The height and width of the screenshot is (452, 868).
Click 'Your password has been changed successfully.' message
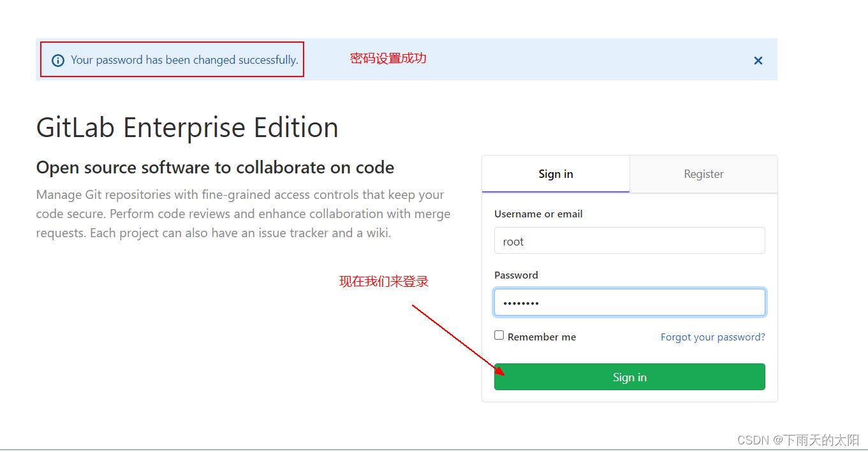point(184,60)
